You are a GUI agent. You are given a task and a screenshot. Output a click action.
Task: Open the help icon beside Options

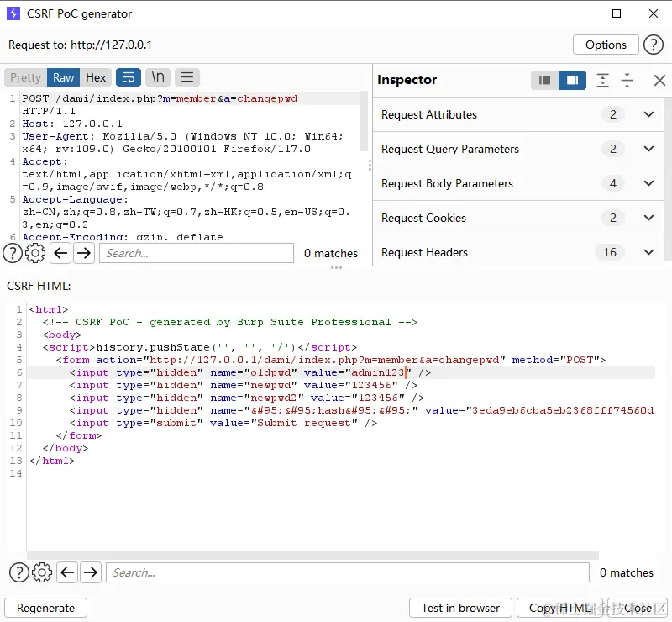[x=654, y=45]
